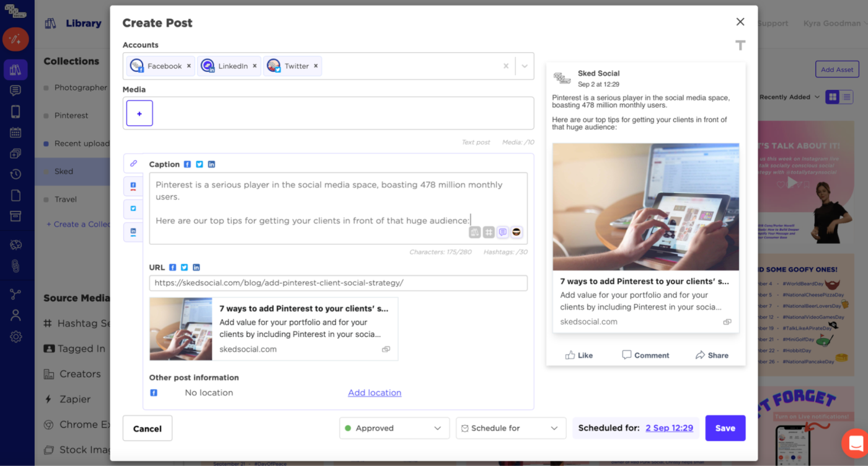Image resolution: width=868 pixels, height=466 pixels.
Task: Open the palette icon in sidebar
Action: tap(15, 245)
